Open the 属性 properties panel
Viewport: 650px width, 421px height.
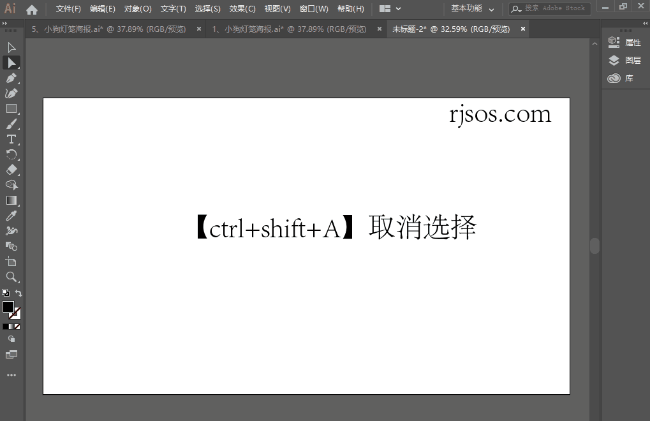(x=624, y=42)
